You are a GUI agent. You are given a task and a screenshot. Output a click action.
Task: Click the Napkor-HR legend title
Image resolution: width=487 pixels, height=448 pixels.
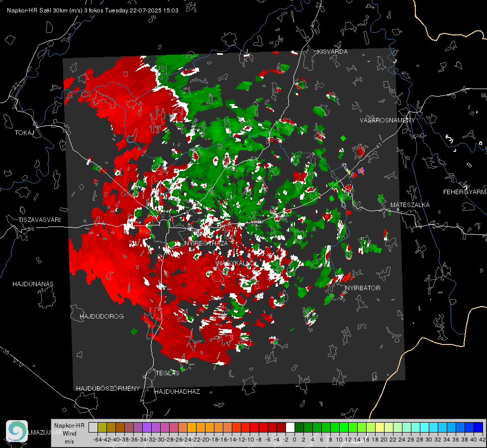pos(69,426)
